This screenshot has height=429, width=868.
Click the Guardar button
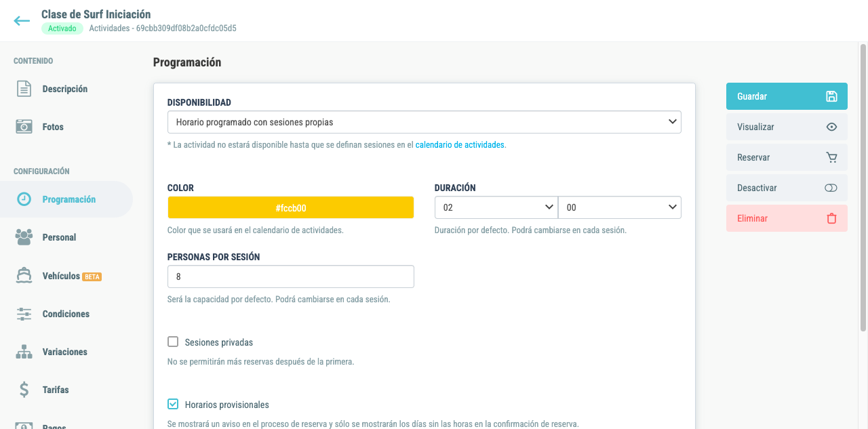coord(787,96)
